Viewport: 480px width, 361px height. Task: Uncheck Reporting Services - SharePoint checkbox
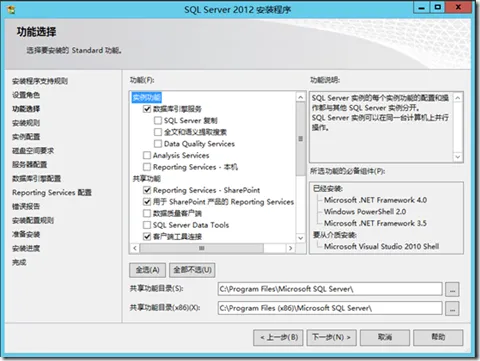[147, 190]
